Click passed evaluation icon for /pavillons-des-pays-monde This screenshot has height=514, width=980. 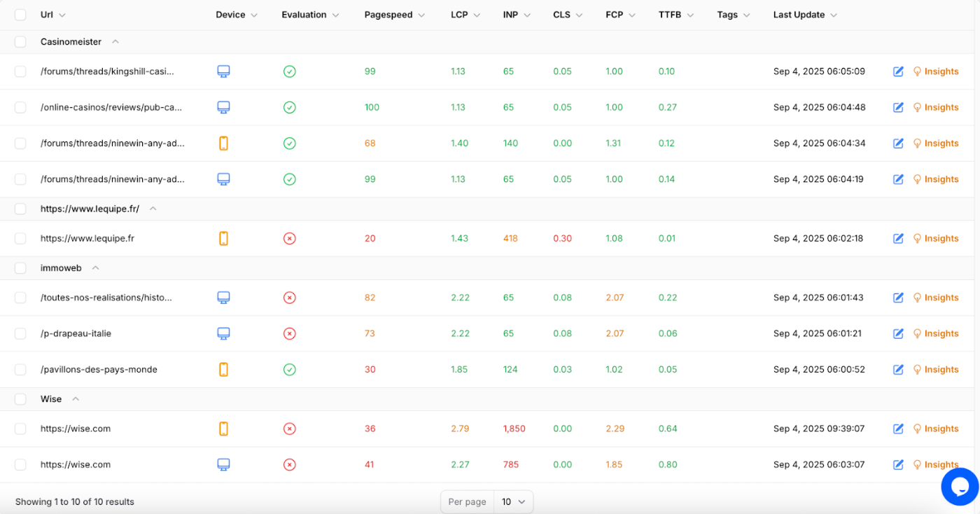coord(289,369)
